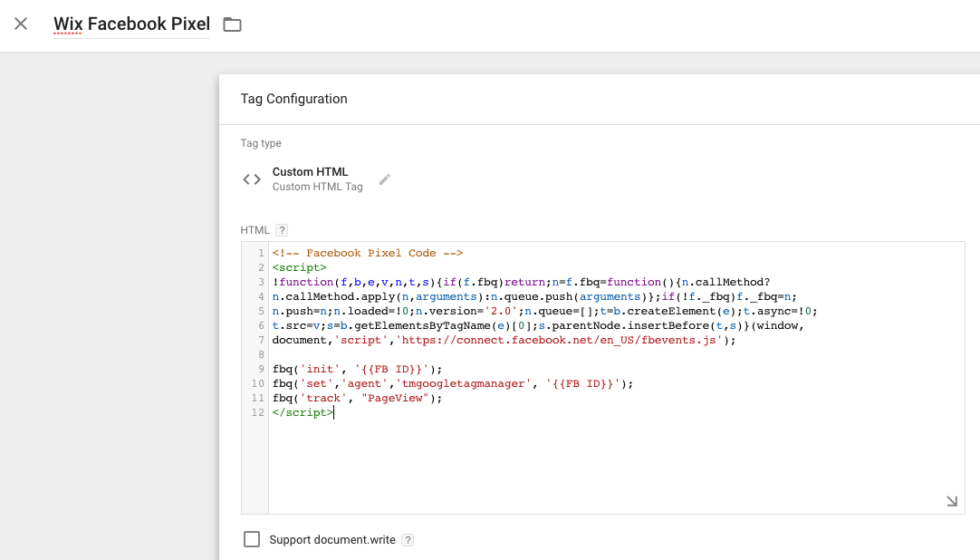Place cursor in the fbq 'init' line
980x560 pixels.
point(357,369)
